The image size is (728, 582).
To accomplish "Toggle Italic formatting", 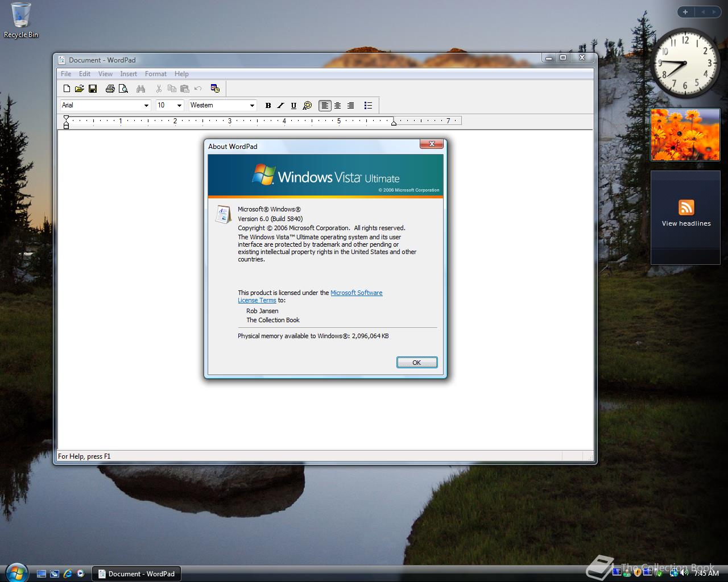I will (281, 106).
